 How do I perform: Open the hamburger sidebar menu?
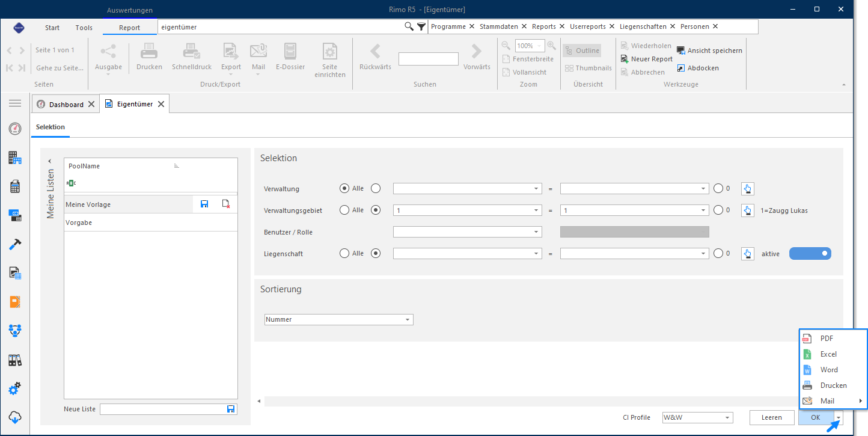tap(15, 103)
